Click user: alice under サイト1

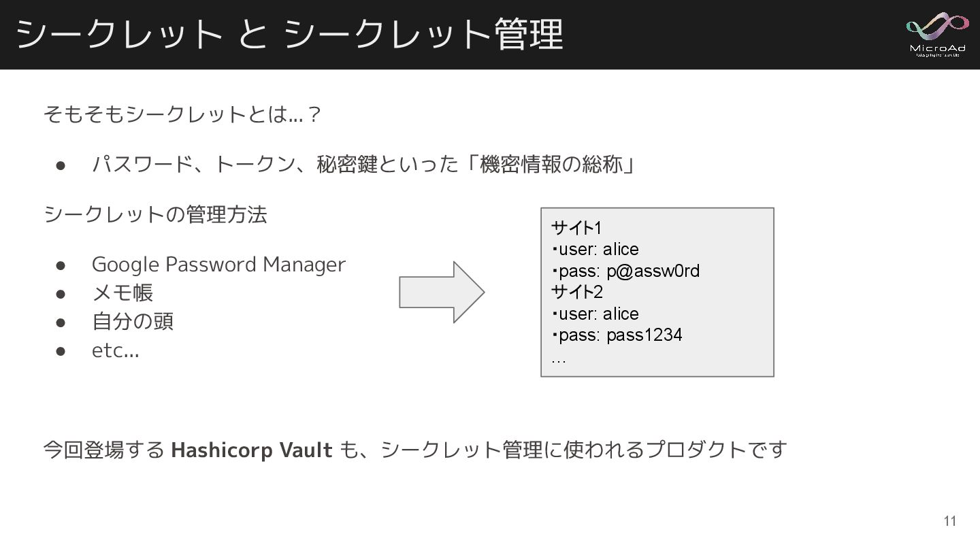point(595,249)
